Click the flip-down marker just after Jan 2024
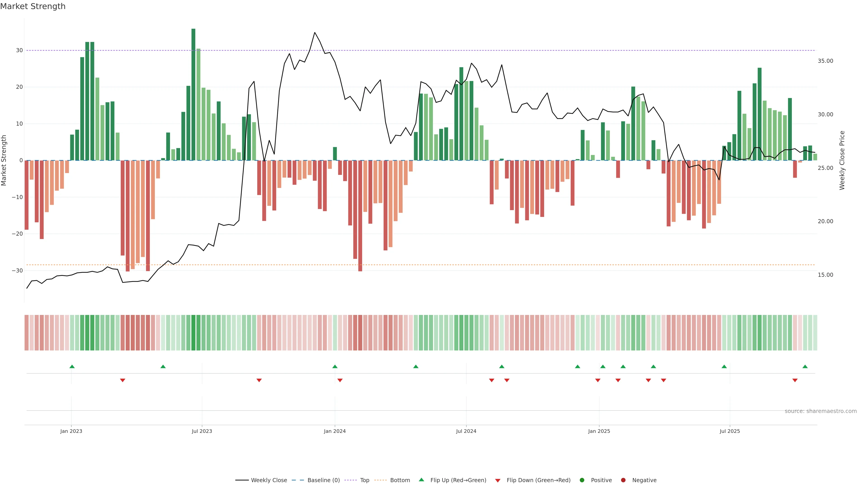Viewport: 868px width, 488px height. coord(340,380)
